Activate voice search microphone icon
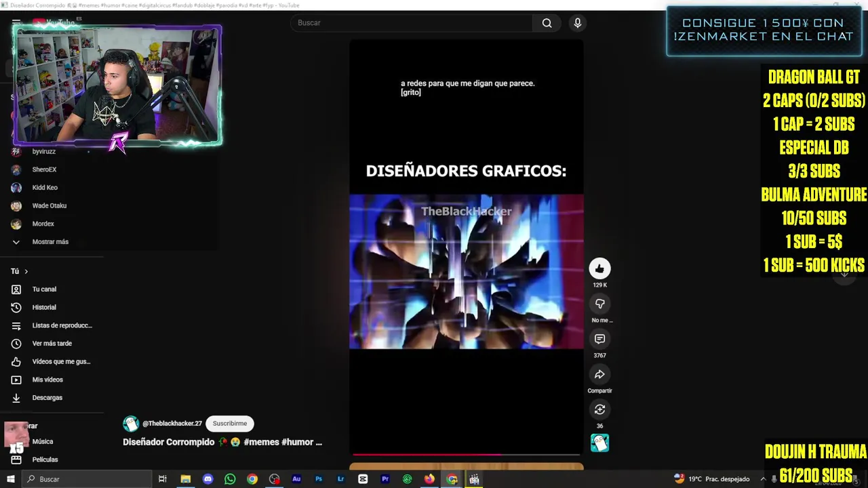 click(x=578, y=23)
